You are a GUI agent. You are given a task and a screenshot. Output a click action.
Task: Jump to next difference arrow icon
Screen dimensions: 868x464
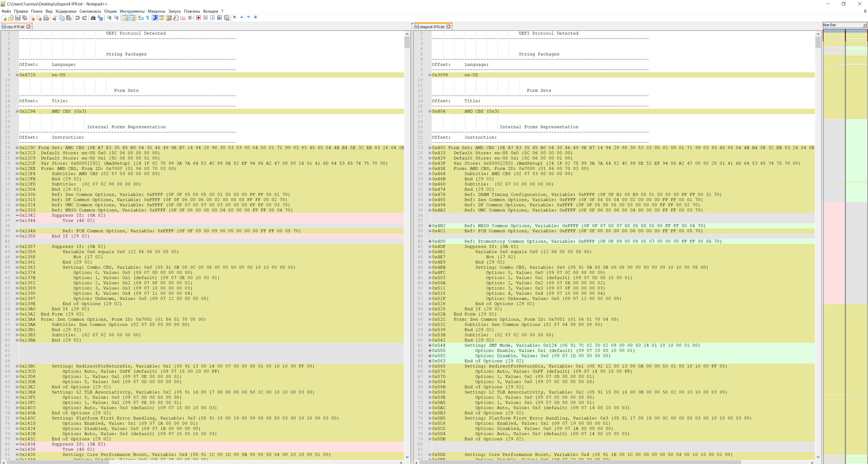point(249,17)
